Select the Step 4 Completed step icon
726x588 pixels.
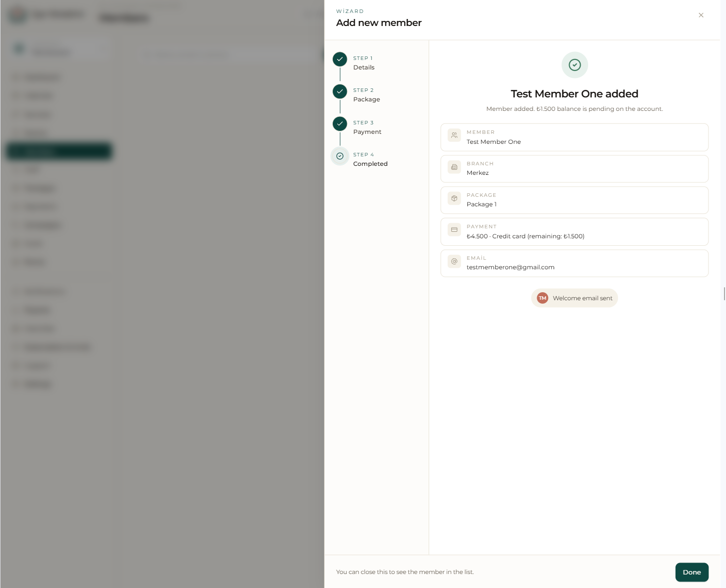340,156
